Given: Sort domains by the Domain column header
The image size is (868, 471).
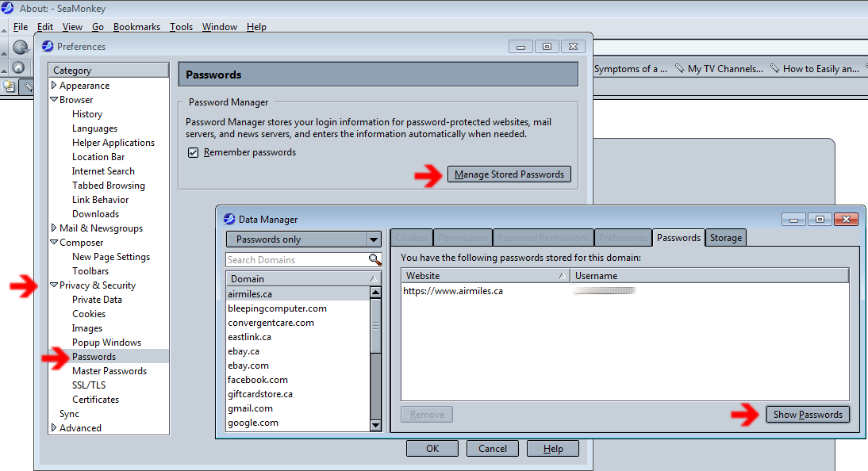Looking at the screenshot, I should point(303,278).
